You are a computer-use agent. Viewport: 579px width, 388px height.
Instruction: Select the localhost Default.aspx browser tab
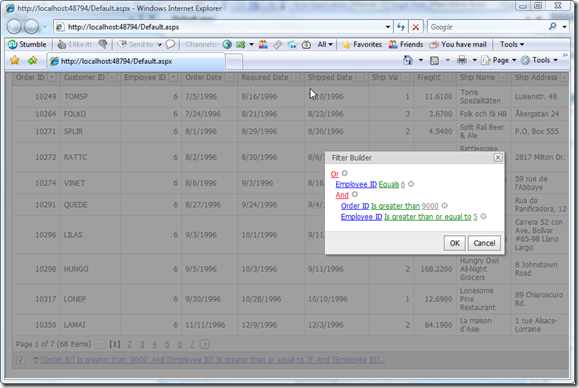(x=136, y=61)
